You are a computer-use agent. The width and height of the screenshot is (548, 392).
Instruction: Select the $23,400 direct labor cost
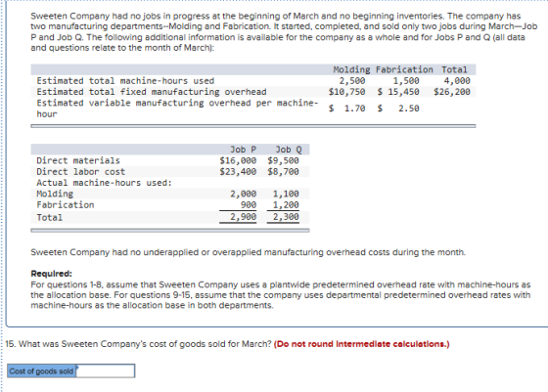point(238,172)
